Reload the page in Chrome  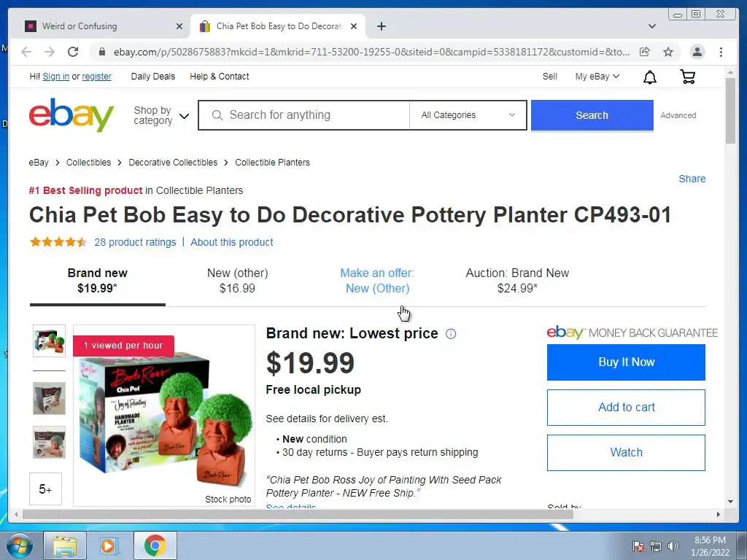click(x=73, y=52)
